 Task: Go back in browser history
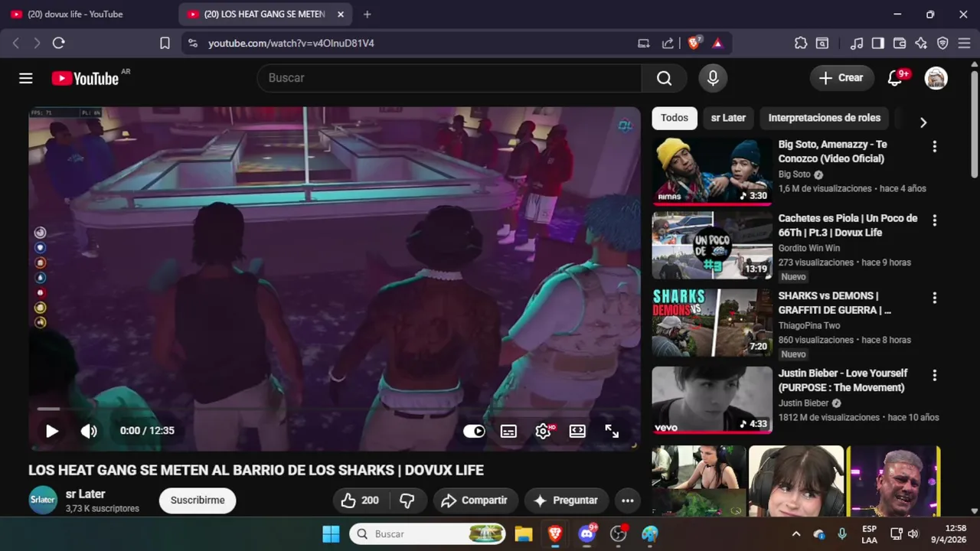pyautogui.click(x=16, y=44)
